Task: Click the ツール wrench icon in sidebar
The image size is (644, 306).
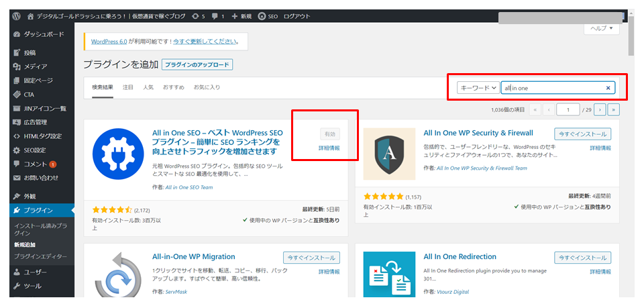Action: tap(16, 286)
